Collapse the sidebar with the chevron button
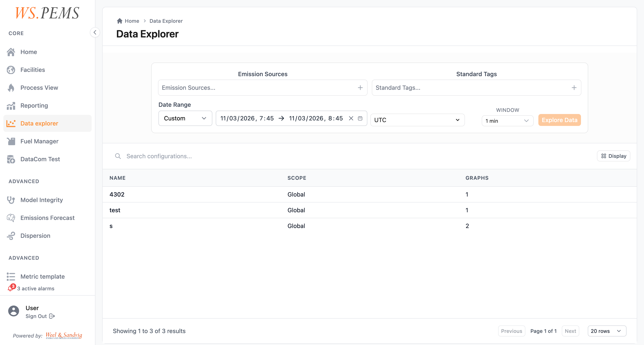This screenshot has width=644, height=345. point(95,33)
